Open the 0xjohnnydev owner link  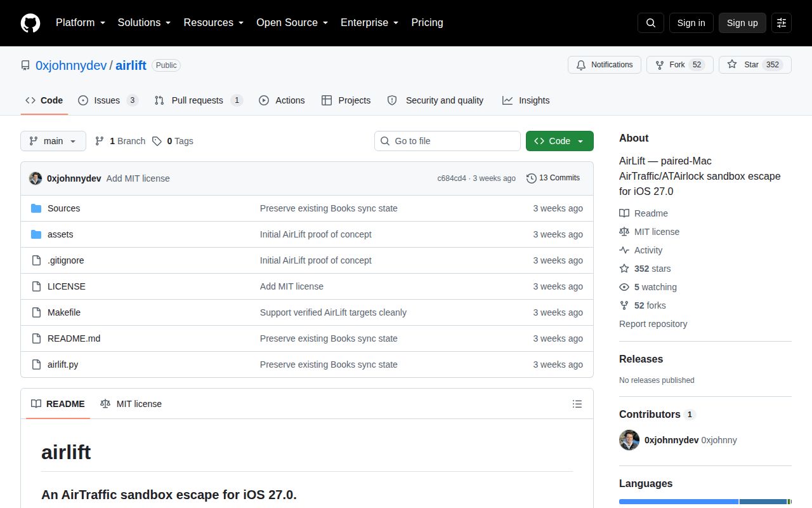tap(71, 65)
